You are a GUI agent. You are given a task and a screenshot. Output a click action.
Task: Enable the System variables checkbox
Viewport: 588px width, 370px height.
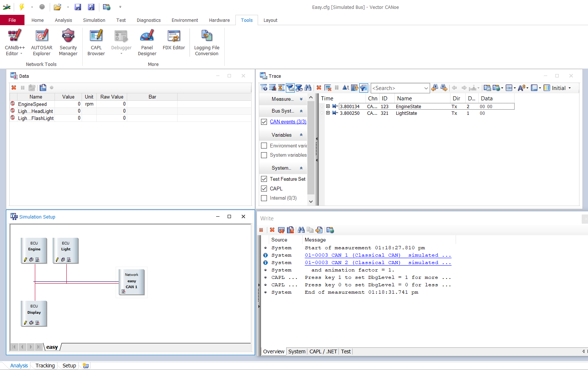pos(264,155)
